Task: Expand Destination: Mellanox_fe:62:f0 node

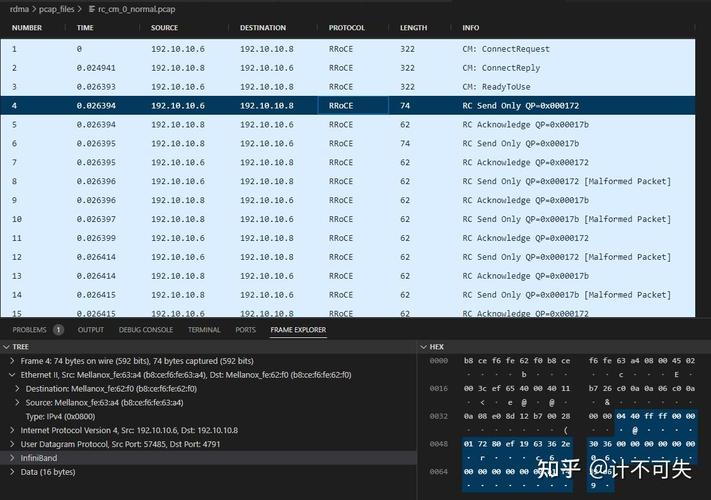Action: [17, 388]
